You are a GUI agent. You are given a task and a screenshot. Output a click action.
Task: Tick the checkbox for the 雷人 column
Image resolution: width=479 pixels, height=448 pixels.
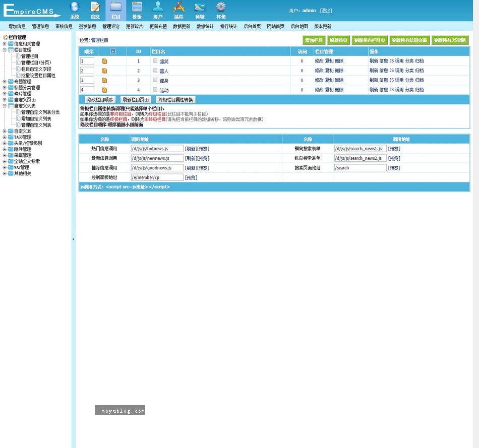[x=155, y=70]
